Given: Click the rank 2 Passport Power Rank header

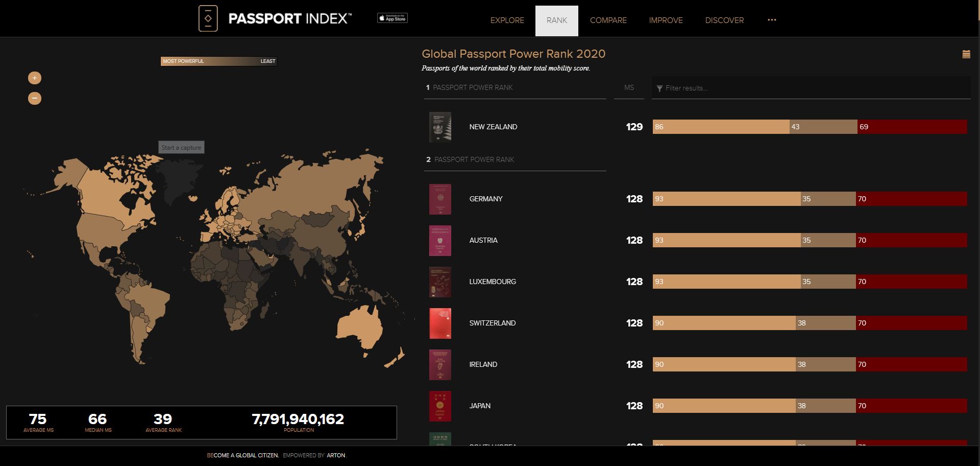Looking at the screenshot, I should point(470,159).
